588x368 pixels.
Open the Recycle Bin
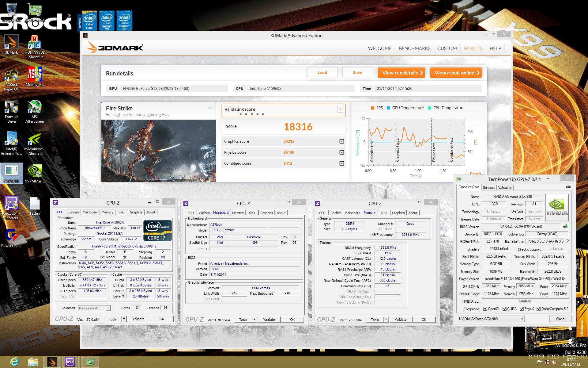(x=11, y=12)
